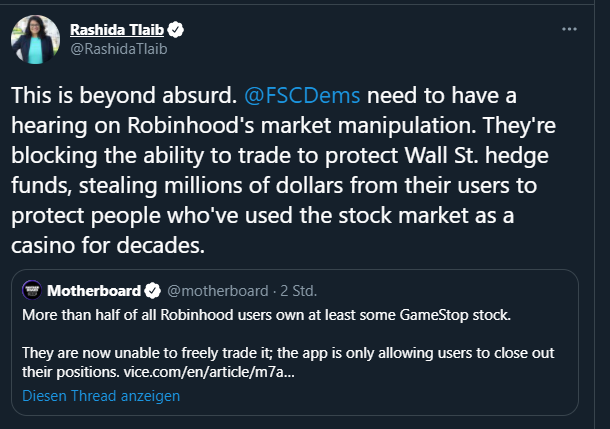This screenshot has width=610, height=429.
Task: Click the verified badge next to Motherboard
Action: [152, 291]
